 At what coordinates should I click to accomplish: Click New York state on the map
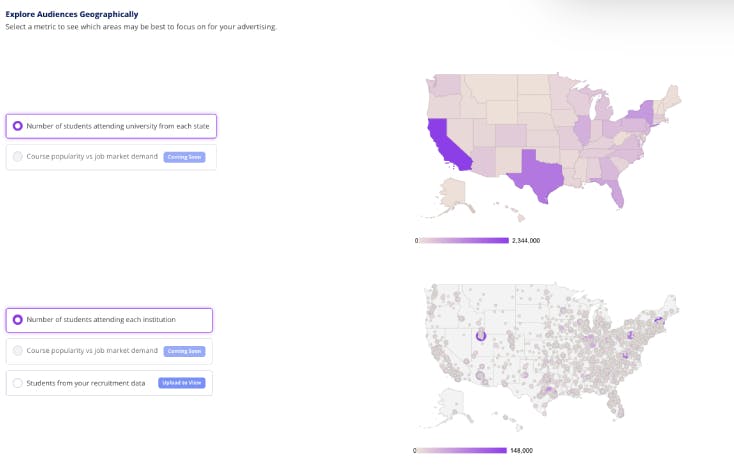click(x=642, y=112)
